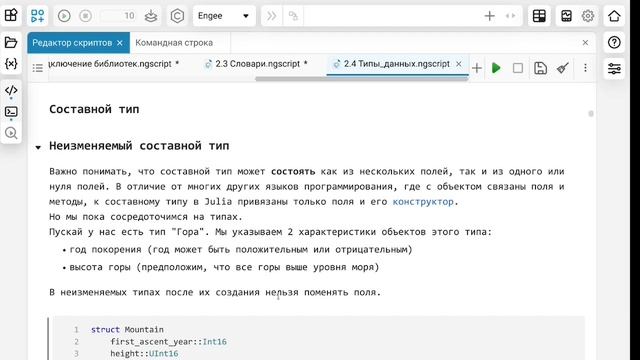
Task: Open the command line terminal icon
Action: pos(11,112)
